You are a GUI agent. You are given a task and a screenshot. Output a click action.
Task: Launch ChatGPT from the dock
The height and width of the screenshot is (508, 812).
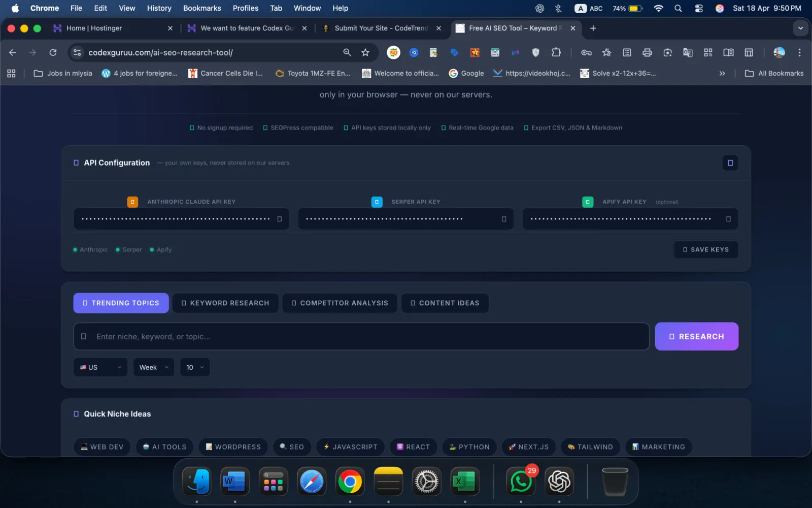tap(559, 482)
